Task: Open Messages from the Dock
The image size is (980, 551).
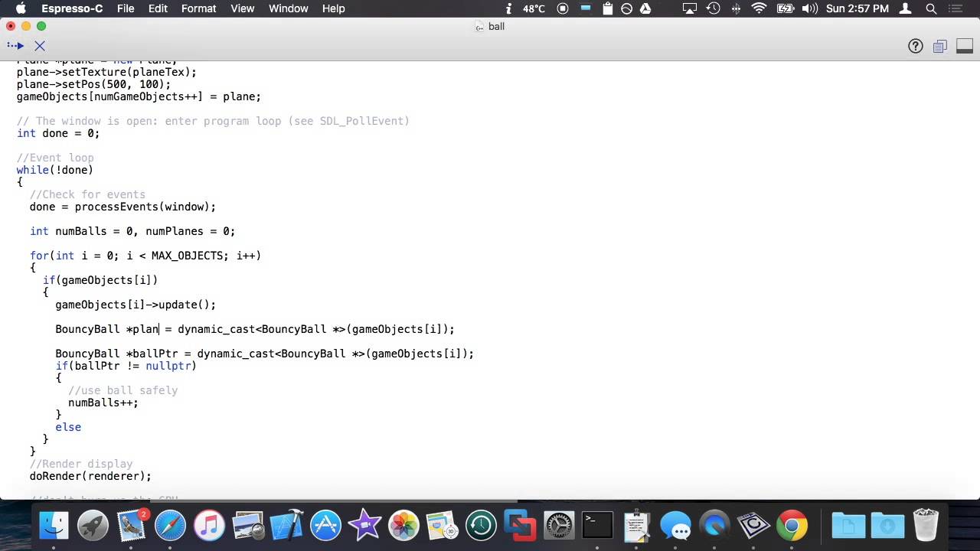Action: point(675,526)
